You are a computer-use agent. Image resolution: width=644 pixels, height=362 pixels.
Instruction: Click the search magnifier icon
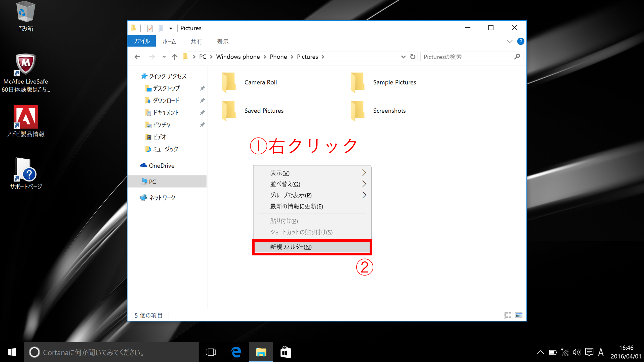(517, 57)
